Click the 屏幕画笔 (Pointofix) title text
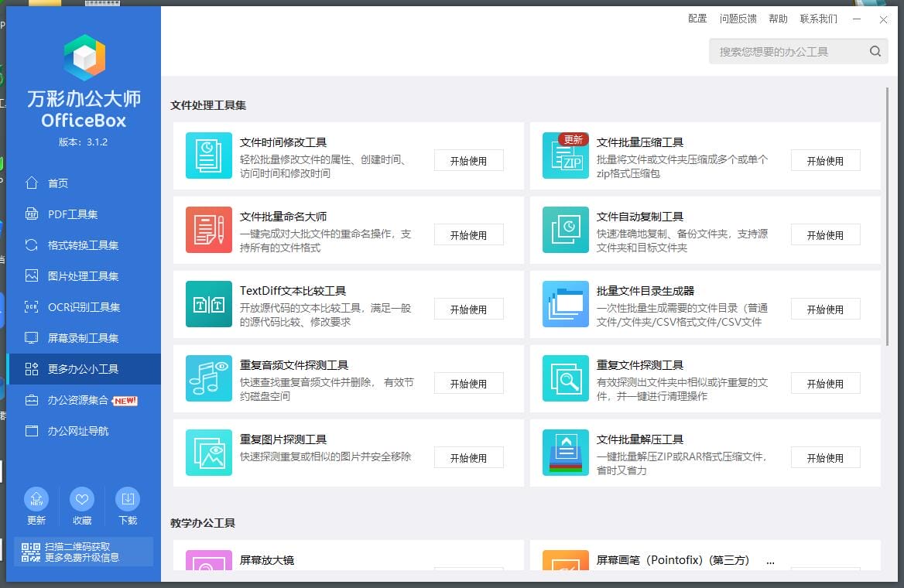This screenshot has width=904, height=588. pyautogui.click(x=673, y=560)
